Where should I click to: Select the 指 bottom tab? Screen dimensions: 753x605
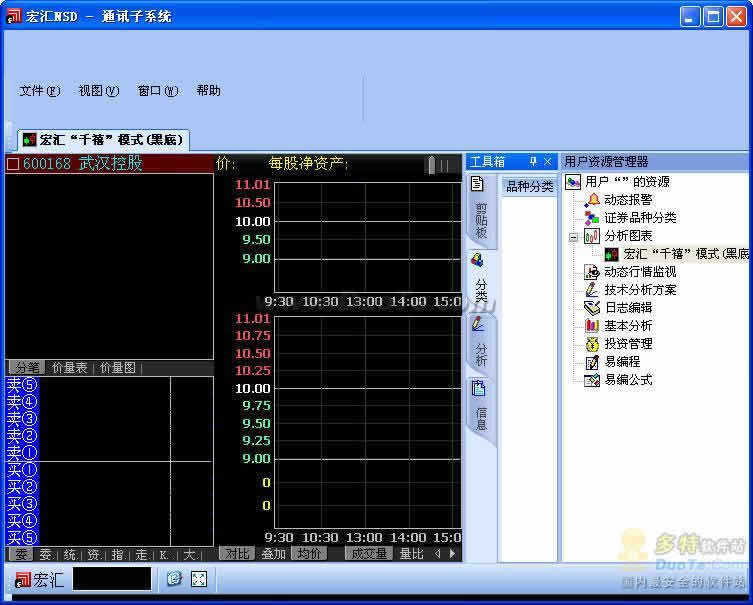click(x=117, y=555)
